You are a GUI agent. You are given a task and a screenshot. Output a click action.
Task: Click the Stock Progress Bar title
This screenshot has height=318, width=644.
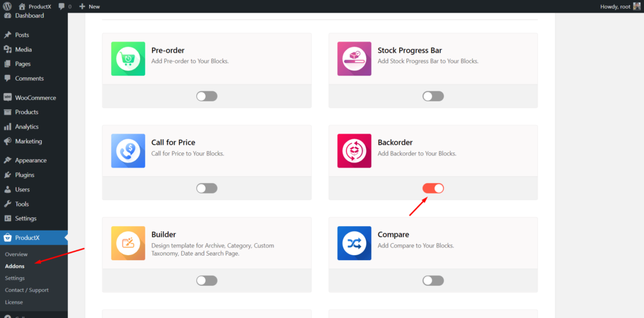click(410, 50)
